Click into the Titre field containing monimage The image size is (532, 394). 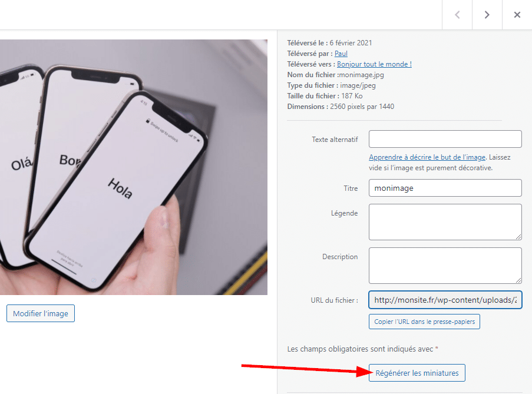coord(445,188)
